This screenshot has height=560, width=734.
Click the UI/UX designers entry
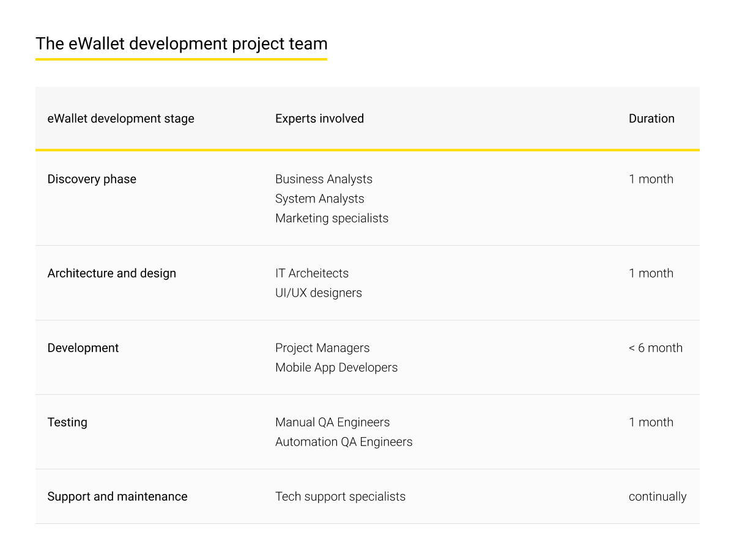pos(319,293)
